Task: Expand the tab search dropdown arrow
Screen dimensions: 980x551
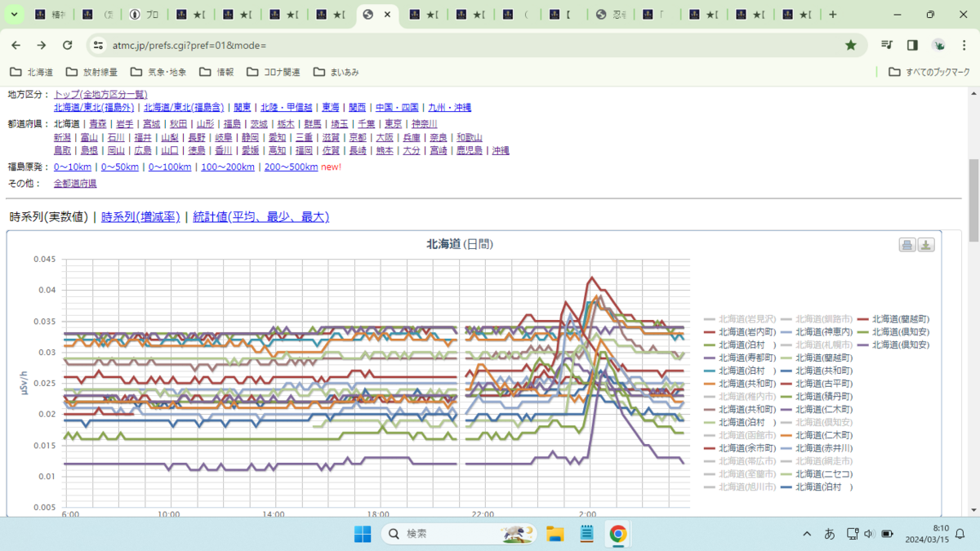Action: [x=14, y=15]
